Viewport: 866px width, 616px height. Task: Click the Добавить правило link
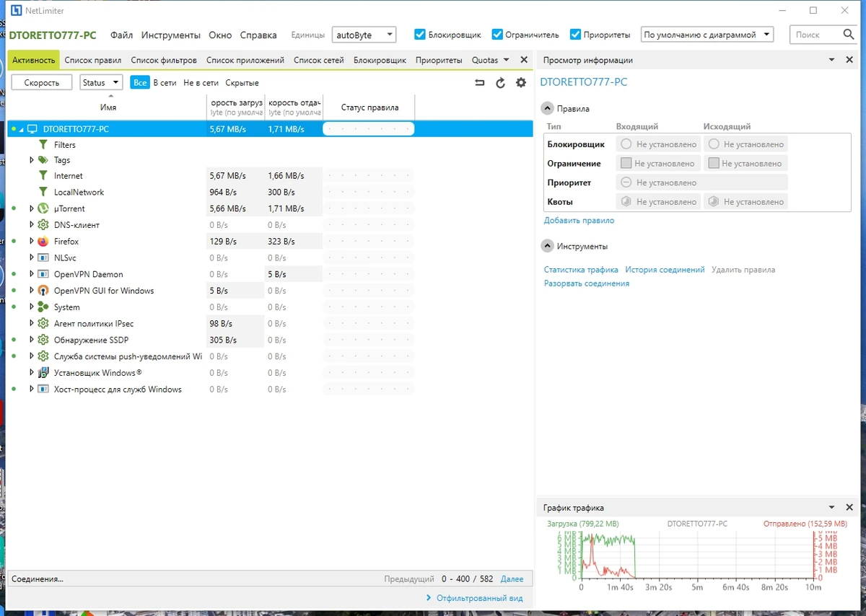(579, 221)
